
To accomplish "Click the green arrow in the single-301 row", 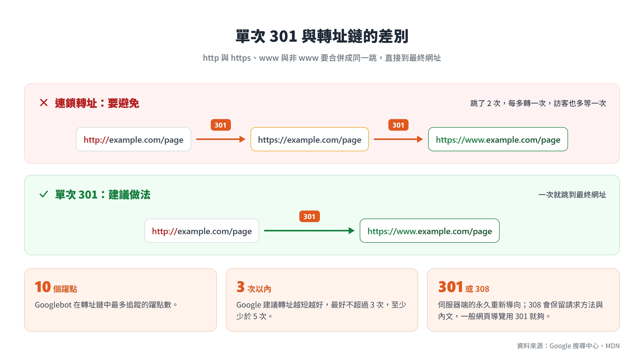I will click(309, 231).
